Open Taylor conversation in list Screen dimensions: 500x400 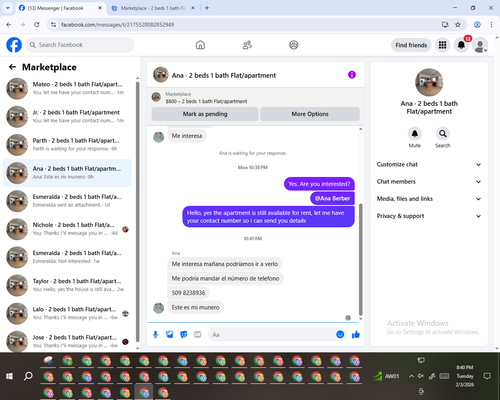point(67,285)
